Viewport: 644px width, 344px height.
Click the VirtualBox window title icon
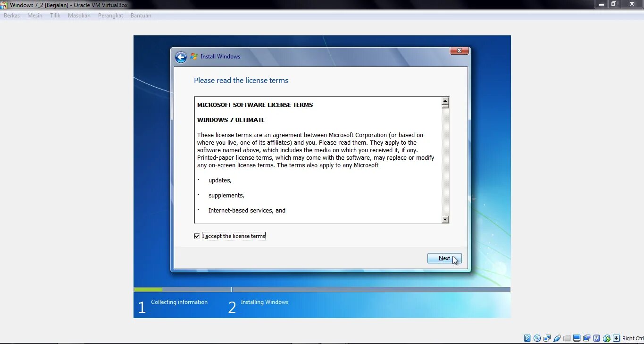(4, 5)
